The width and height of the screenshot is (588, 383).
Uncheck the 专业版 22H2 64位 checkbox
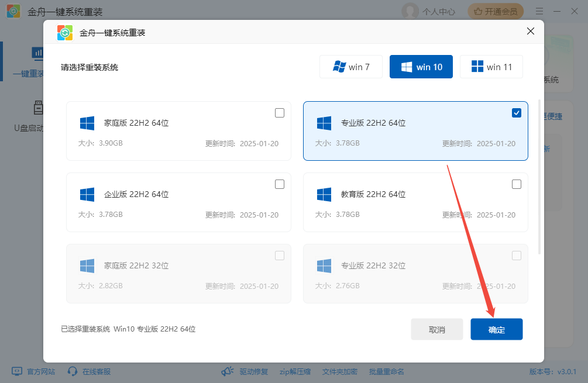(x=517, y=113)
